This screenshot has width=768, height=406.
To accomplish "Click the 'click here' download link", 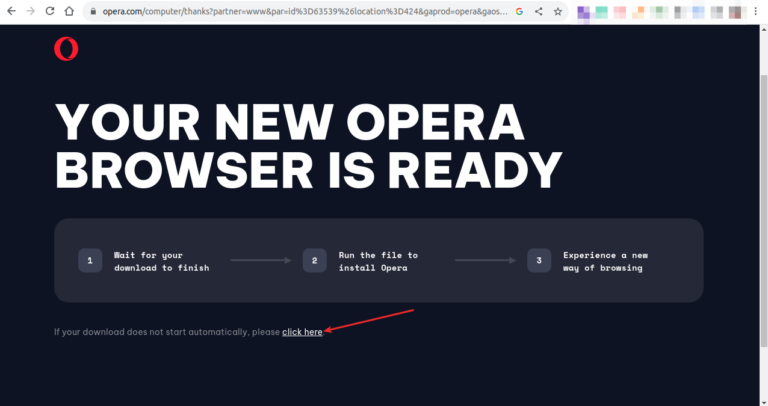I will pos(302,332).
